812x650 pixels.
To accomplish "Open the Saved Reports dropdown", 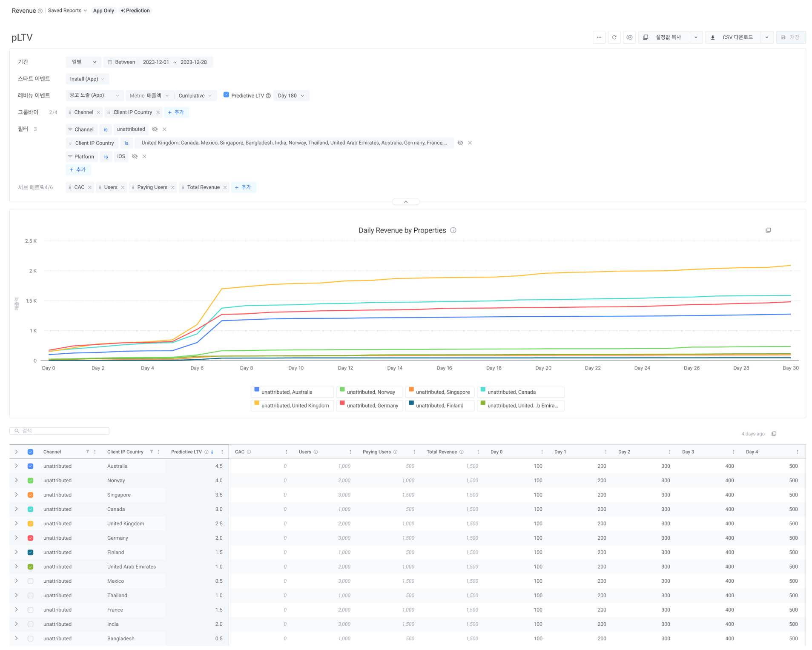I will coord(67,11).
